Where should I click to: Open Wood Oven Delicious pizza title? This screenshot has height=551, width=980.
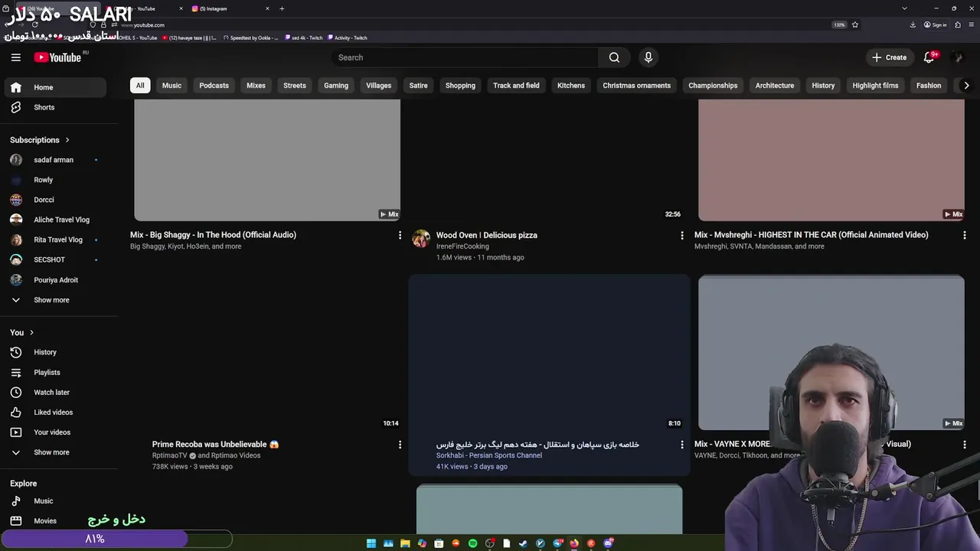[x=487, y=236]
